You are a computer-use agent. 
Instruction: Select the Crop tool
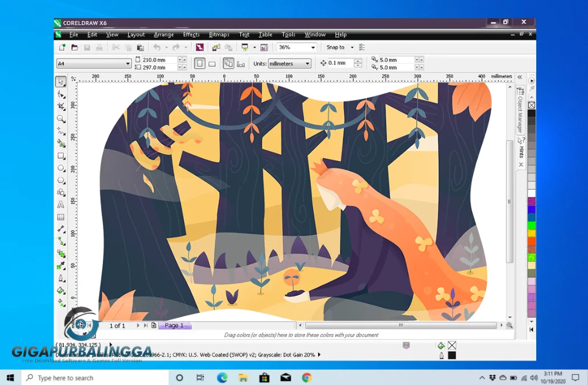pyautogui.click(x=61, y=106)
